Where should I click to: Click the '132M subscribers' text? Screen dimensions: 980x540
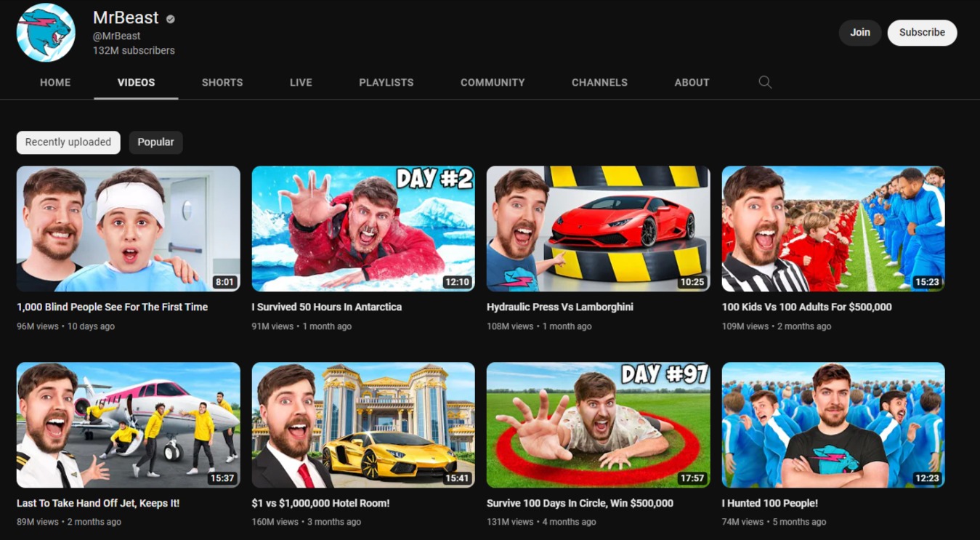pyautogui.click(x=134, y=51)
